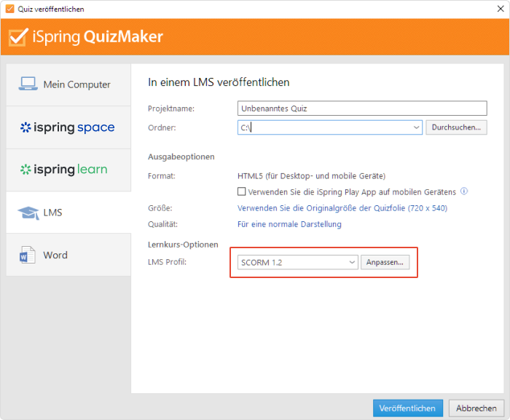The width and height of the screenshot is (510, 420).
Task: Click the Durchsuchen button
Action: click(x=456, y=127)
